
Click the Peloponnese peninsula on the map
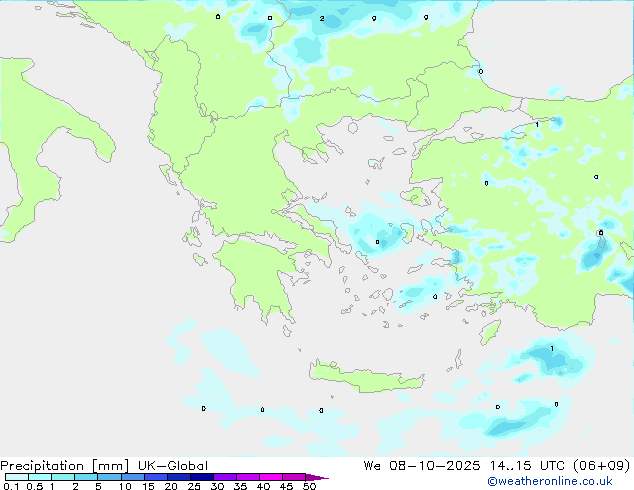pyautogui.click(x=263, y=275)
